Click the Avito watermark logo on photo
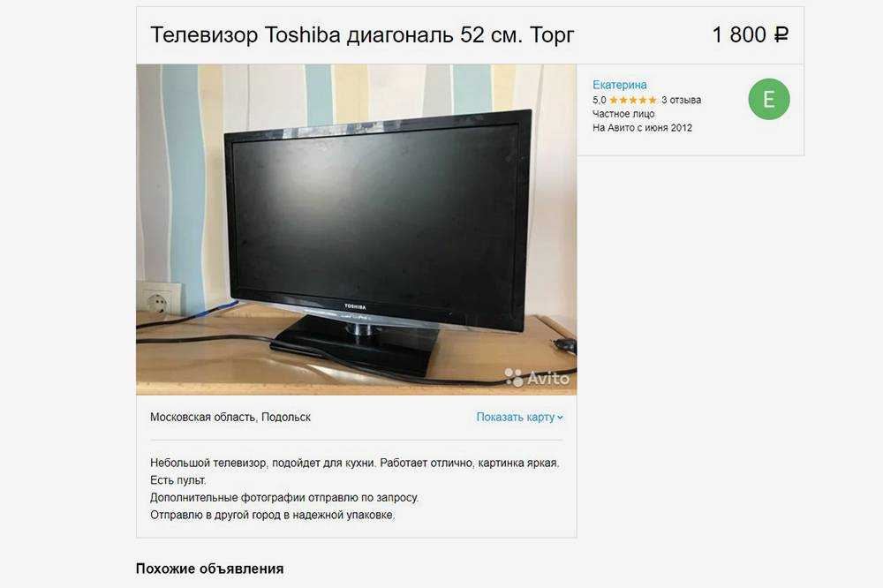The height and width of the screenshot is (588, 883). point(537,377)
